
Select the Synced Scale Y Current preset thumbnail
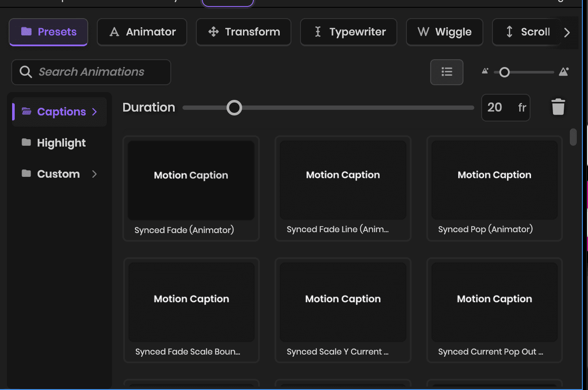pos(343,302)
